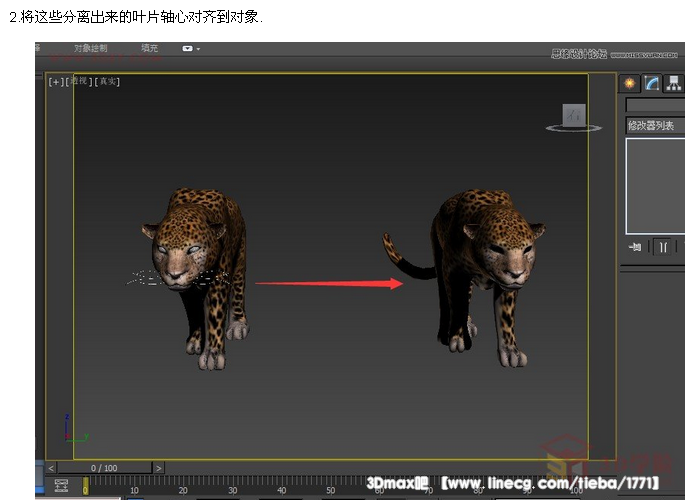Open the Hierarchy panel tab
Image resolution: width=688 pixels, height=500 pixels.
coord(674,83)
